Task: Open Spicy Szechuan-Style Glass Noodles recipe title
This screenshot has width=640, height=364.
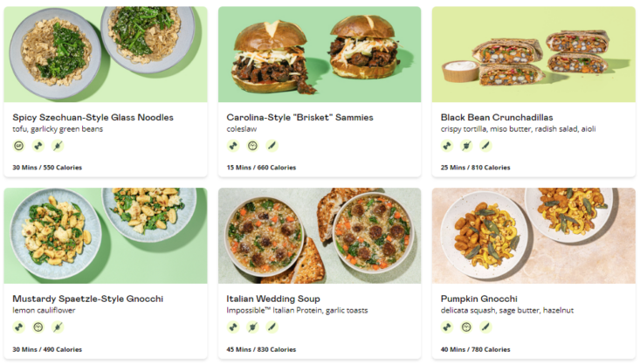Action: point(93,118)
